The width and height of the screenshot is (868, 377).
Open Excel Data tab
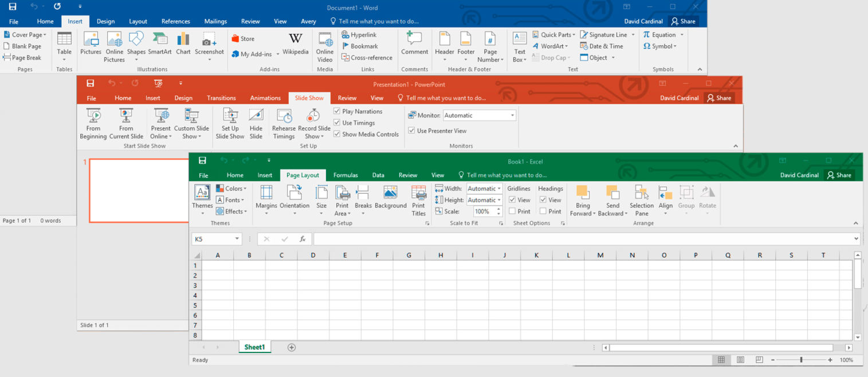coord(378,175)
